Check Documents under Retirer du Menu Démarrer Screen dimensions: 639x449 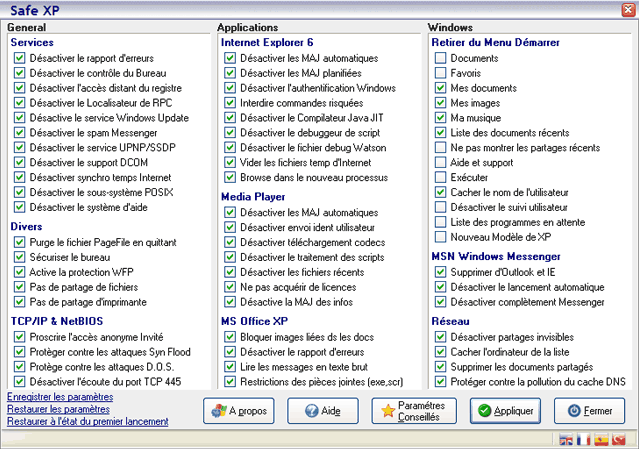tap(440, 58)
